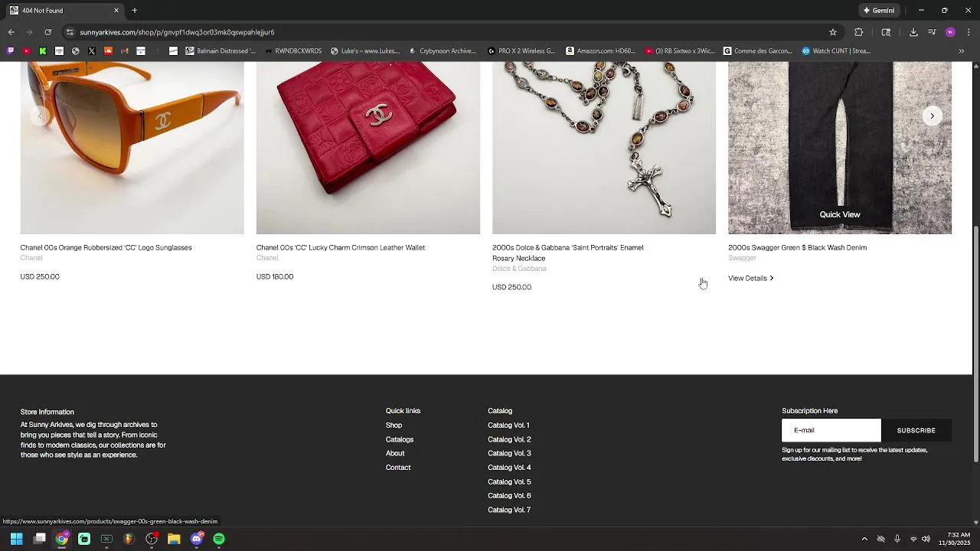The width and height of the screenshot is (980, 551).
Task: Open the Chrome downloads icon
Action: coord(913,32)
